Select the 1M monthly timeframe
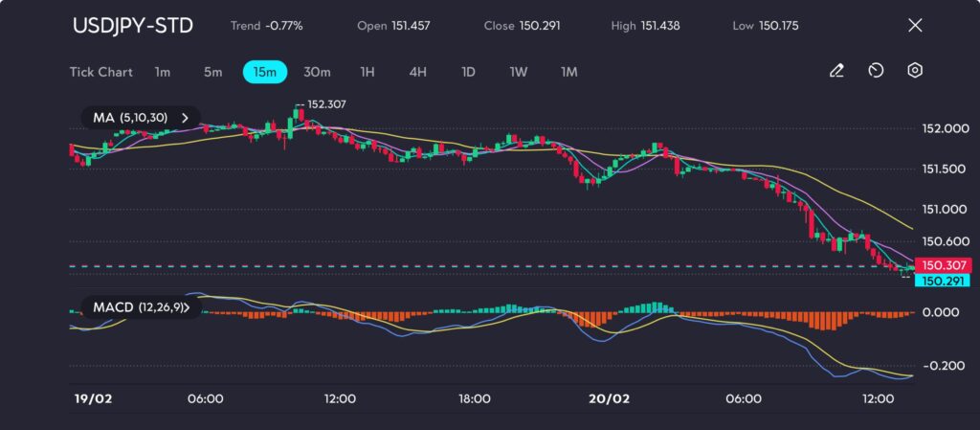This screenshot has width=980, height=430. pos(569,72)
